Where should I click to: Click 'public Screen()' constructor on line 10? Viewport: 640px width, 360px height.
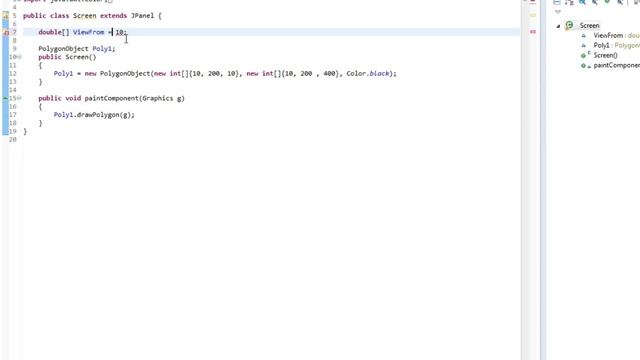click(x=67, y=57)
